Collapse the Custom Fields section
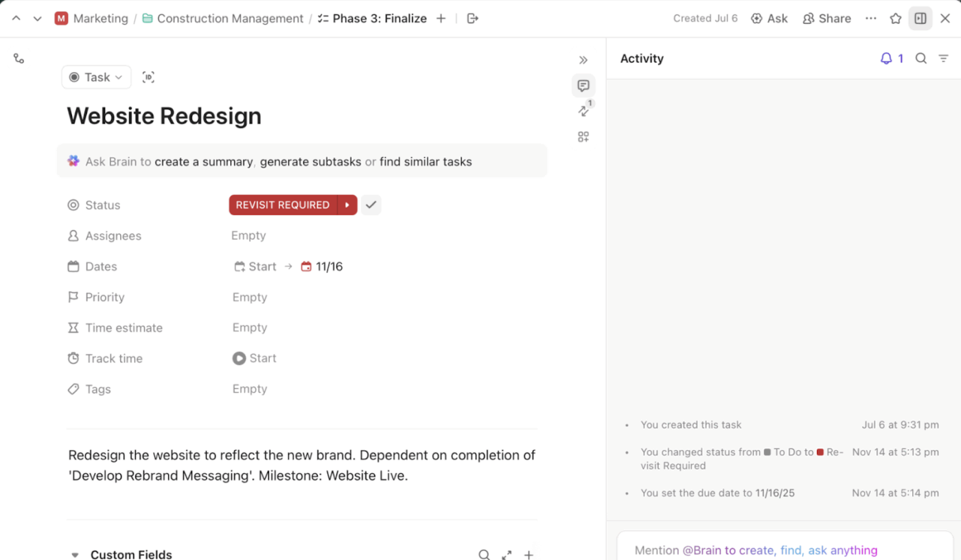 (x=75, y=554)
